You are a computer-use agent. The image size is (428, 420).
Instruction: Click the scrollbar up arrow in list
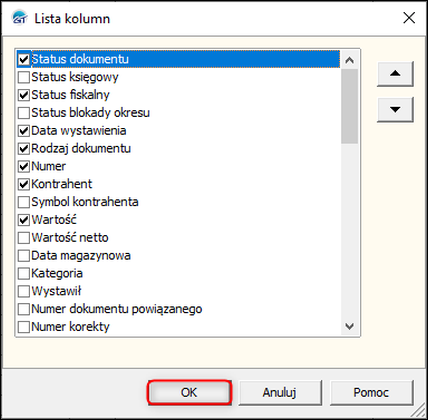(349, 60)
